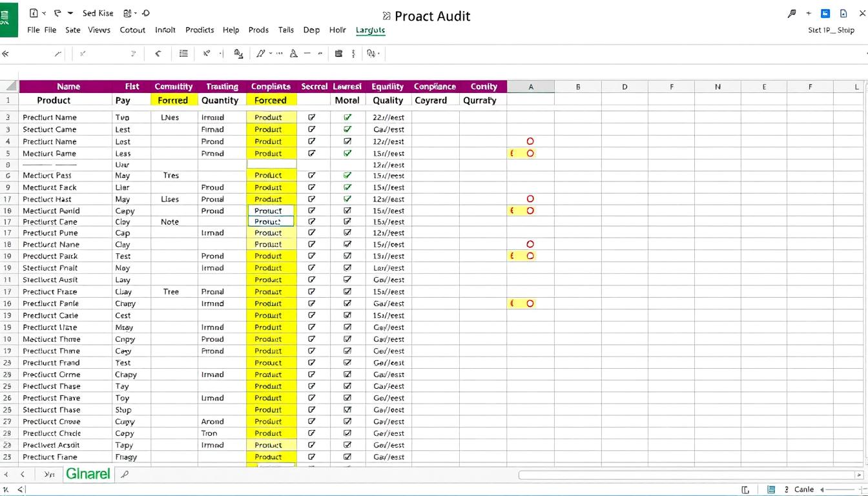Click the save-style icon before the refresh circle
Screen dimensions: 868x496
coord(127,13)
